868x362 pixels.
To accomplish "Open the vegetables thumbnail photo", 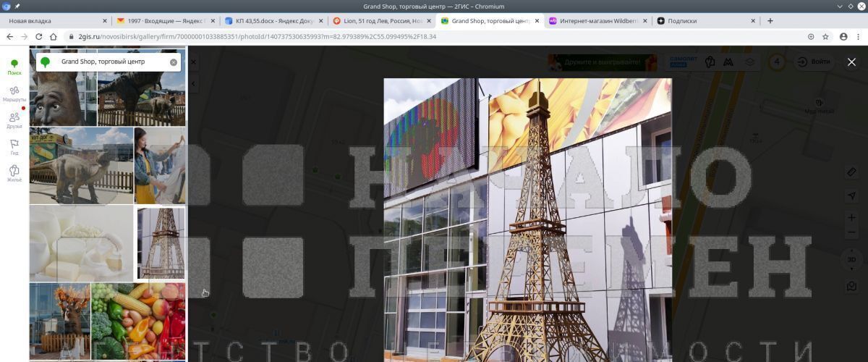I will (138, 321).
